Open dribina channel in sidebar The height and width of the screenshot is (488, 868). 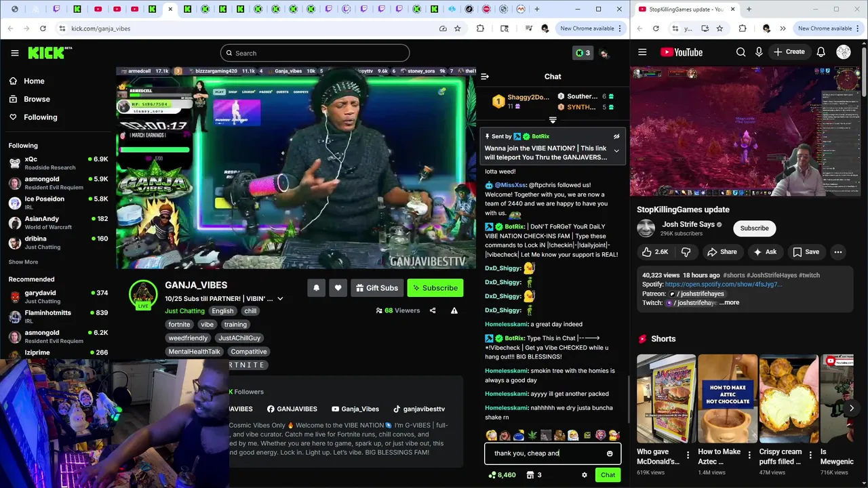58,243
